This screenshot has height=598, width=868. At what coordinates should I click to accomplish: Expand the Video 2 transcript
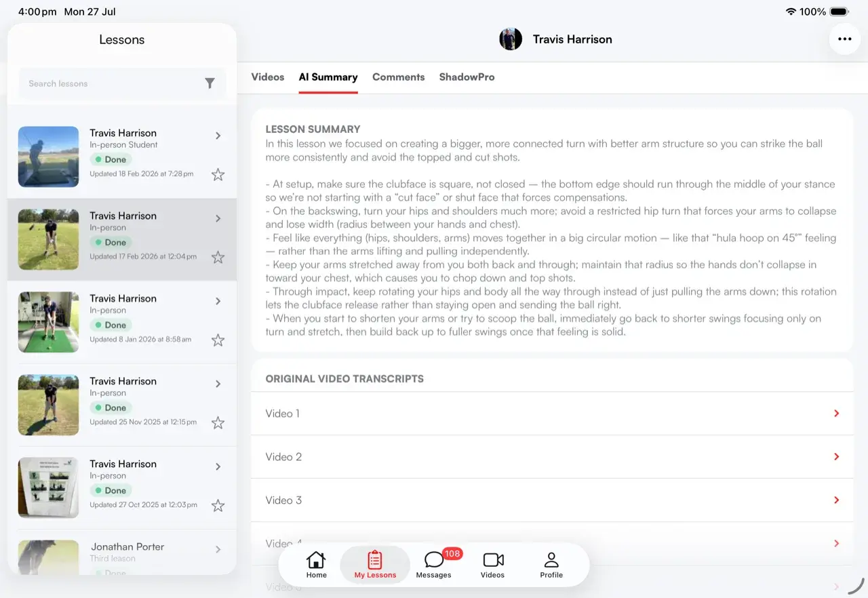[x=552, y=457]
